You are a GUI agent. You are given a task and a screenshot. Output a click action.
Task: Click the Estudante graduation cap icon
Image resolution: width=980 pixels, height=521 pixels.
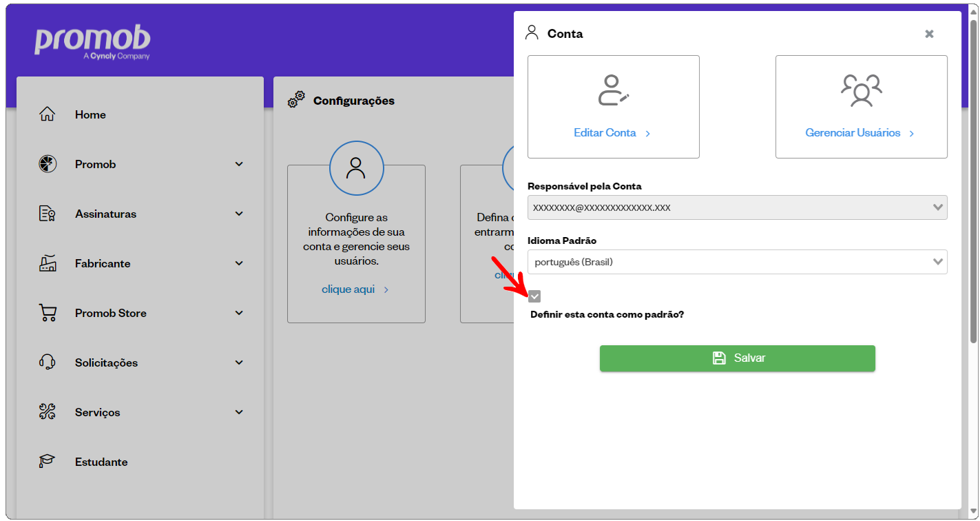47,462
